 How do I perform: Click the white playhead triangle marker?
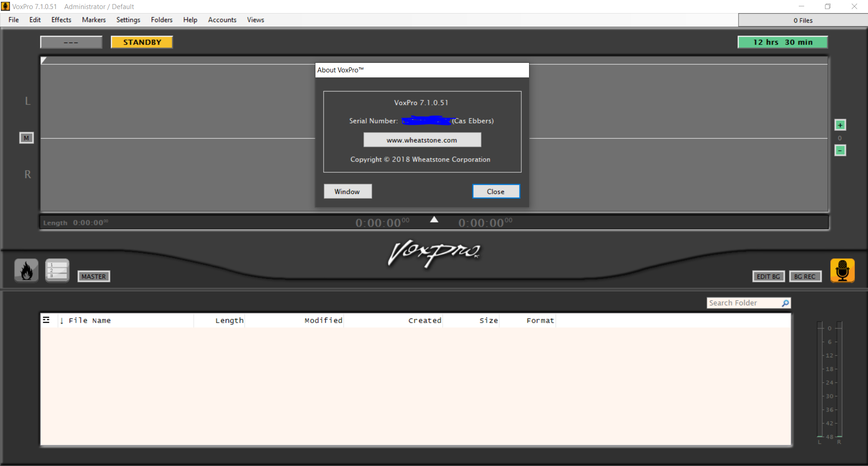tap(434, 219)
